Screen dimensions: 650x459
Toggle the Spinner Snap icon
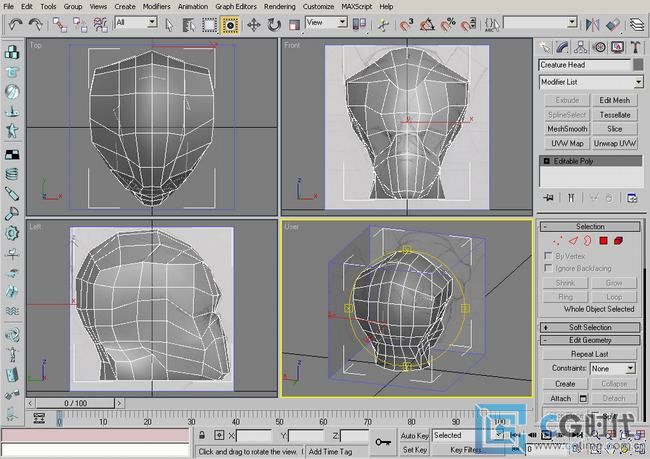pyautogui.click(x=468, y=25)
